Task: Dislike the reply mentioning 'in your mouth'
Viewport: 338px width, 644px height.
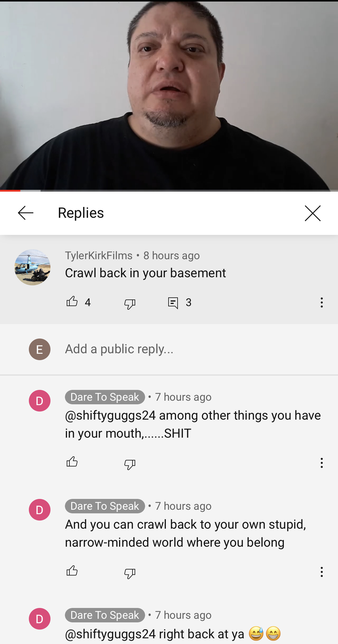Action: [x=130, y=464]
